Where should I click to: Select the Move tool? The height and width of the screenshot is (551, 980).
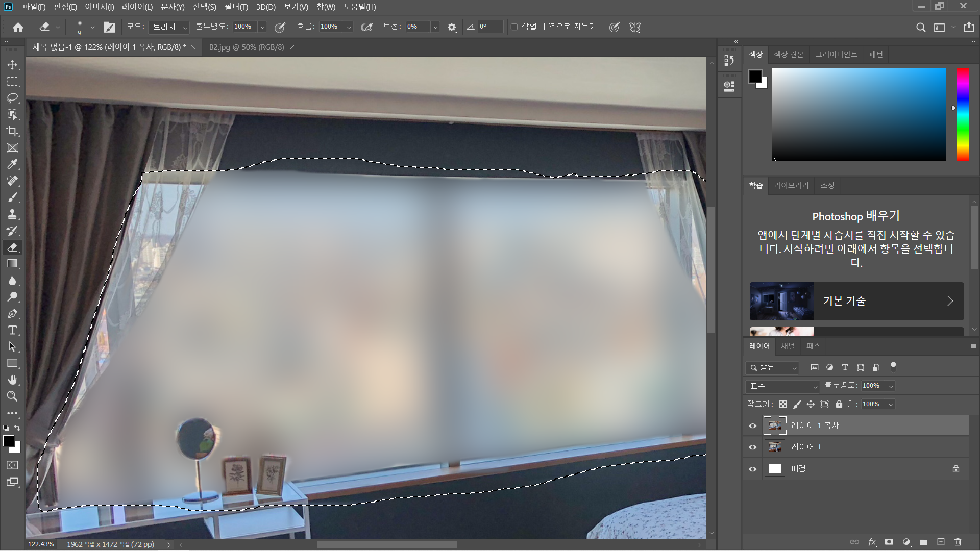tap(12, 65)
